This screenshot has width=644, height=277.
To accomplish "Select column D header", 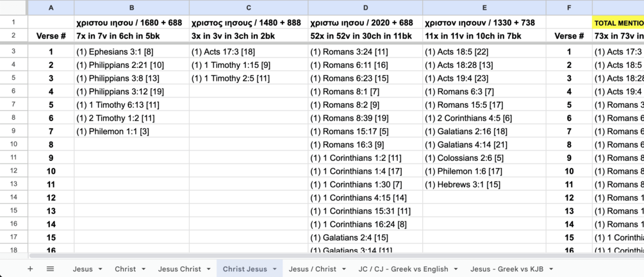I will [365, 8].
